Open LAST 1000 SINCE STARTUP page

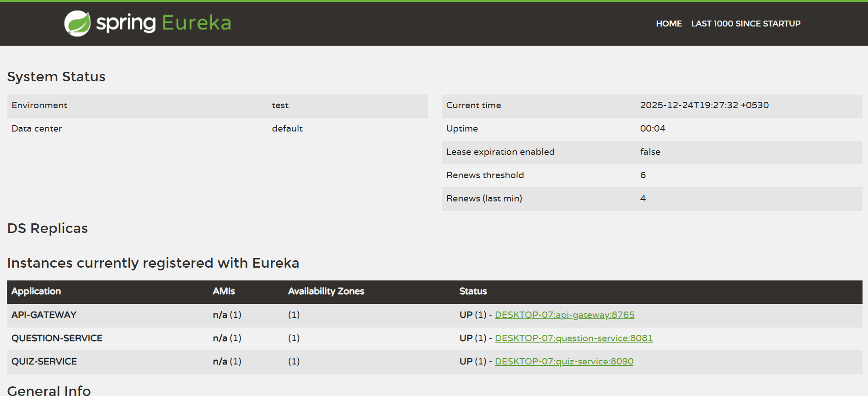745,24
